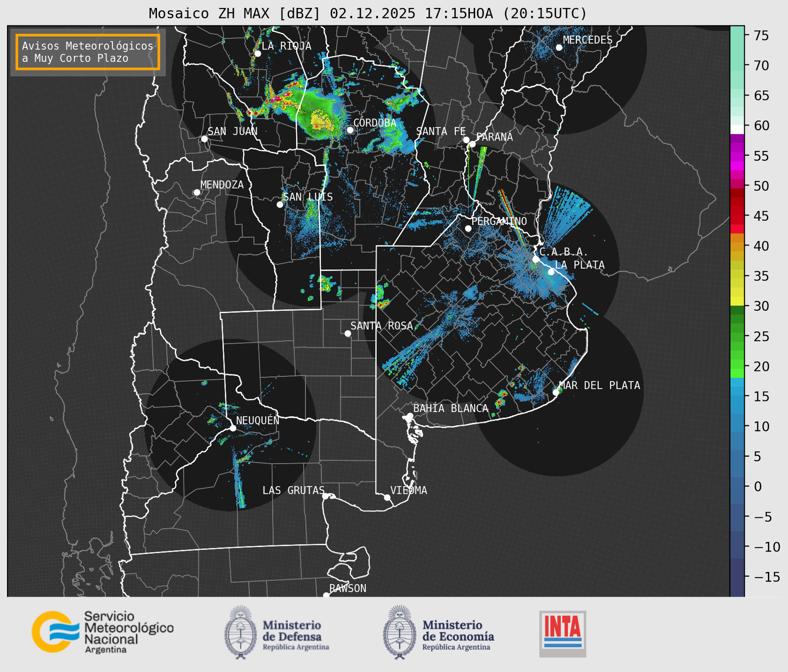The width and height of the screenshot is (788, 672).
Task: Click the MERCEDES city marker dot
Action: [559, 48]
